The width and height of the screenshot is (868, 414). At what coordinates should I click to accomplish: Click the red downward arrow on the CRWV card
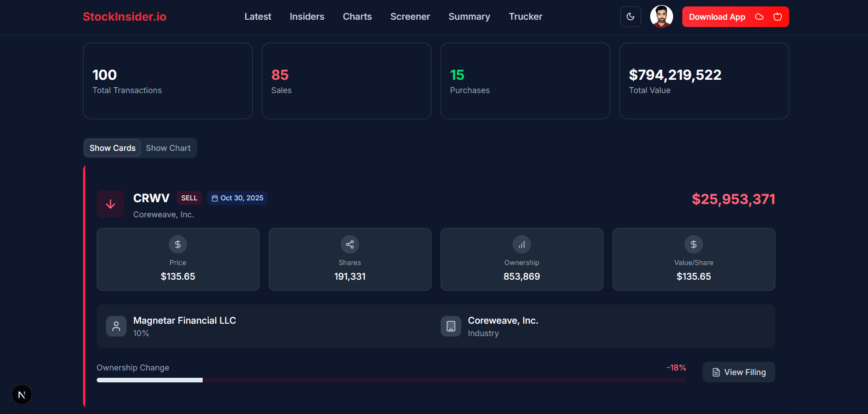111,204
